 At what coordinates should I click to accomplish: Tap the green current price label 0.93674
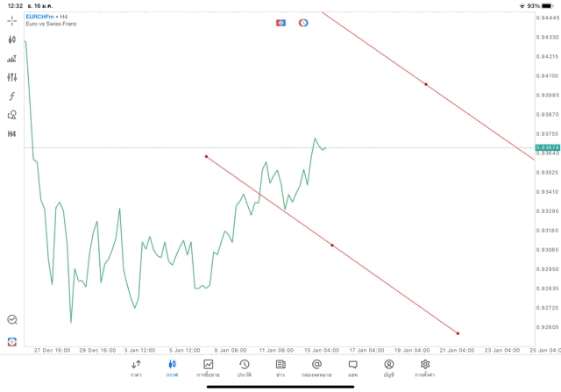545,147
